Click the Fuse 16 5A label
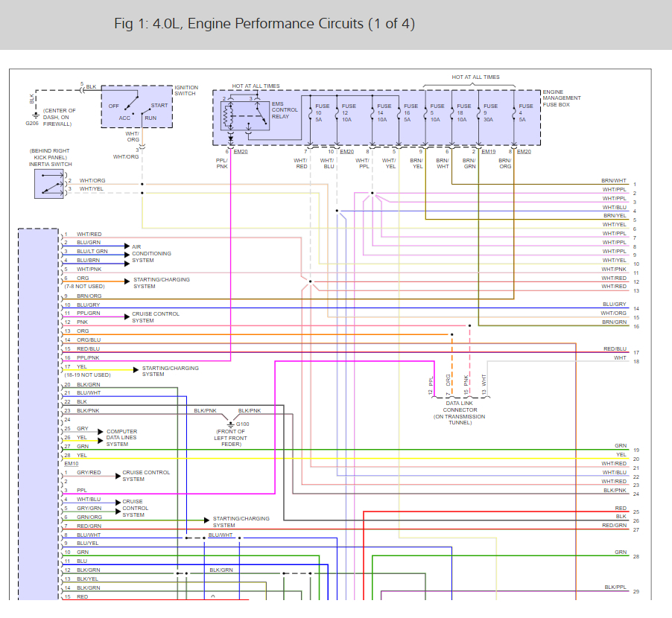Viewport: 672px width, 618px height. coord(411,112)
